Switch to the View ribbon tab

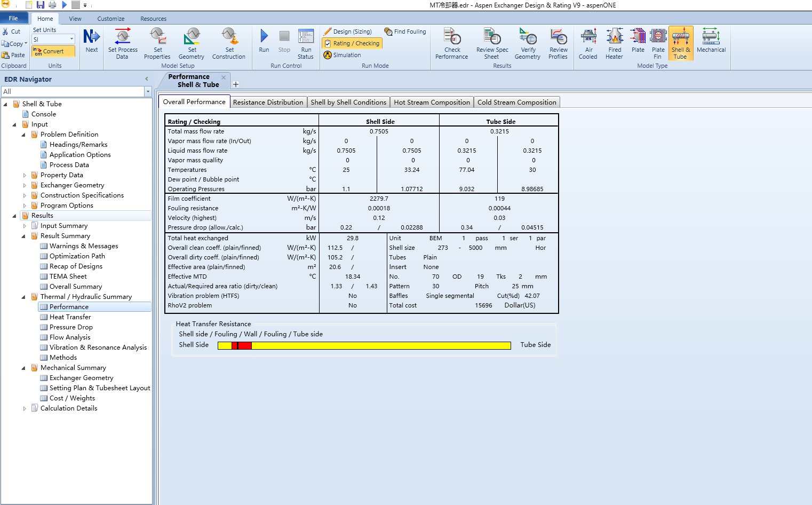point(75,19)
